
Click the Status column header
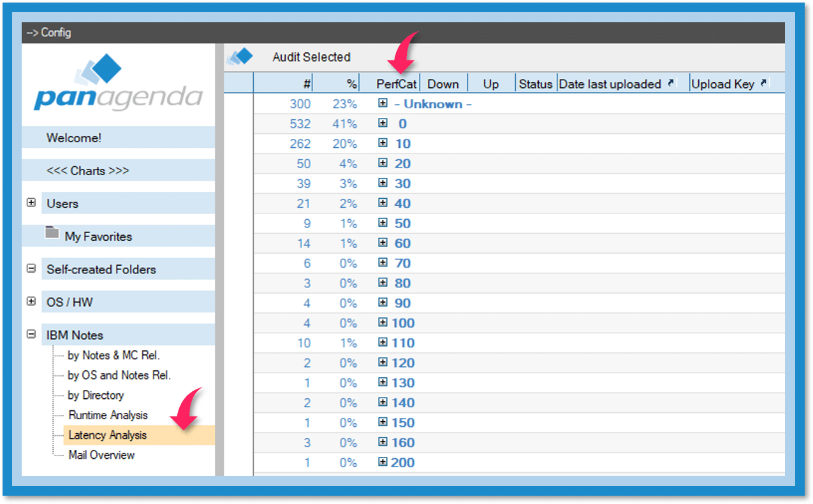pyautogui.click(x=535, y=84)
